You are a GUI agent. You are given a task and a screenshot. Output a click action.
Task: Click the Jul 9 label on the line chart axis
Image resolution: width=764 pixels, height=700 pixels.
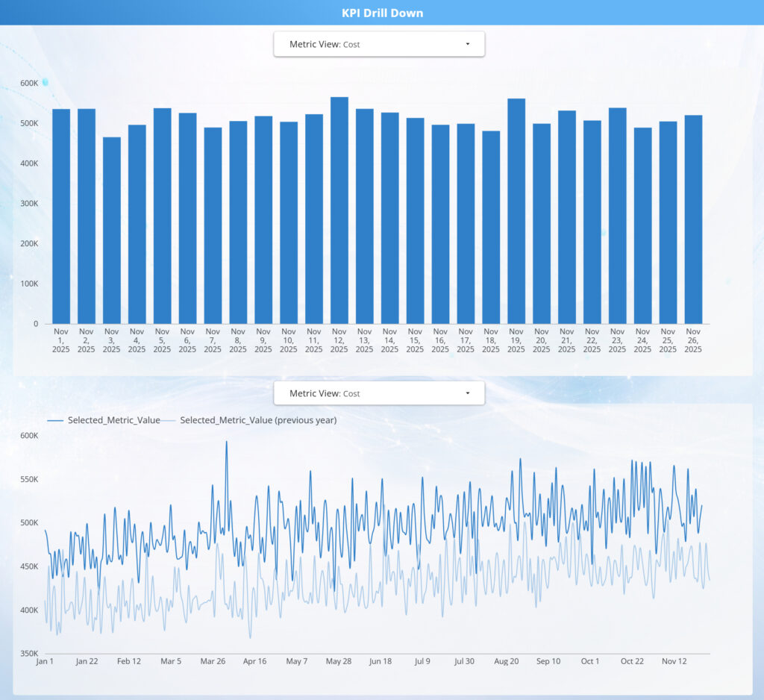tap(423, 661)
